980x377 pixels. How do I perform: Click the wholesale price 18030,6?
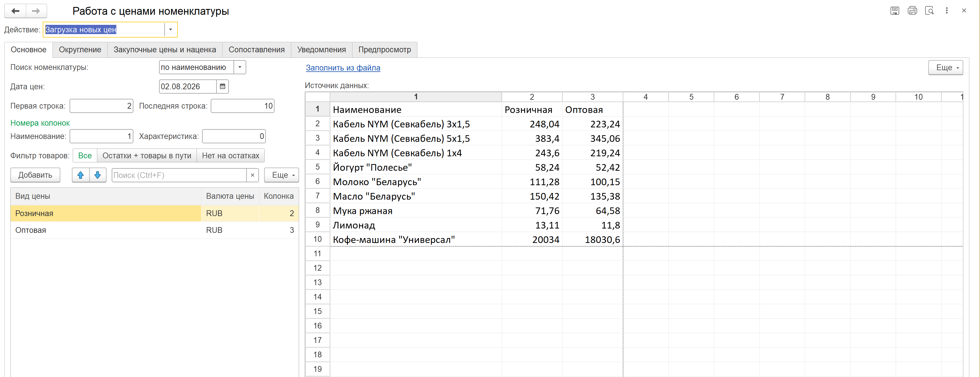pos(593,240)
